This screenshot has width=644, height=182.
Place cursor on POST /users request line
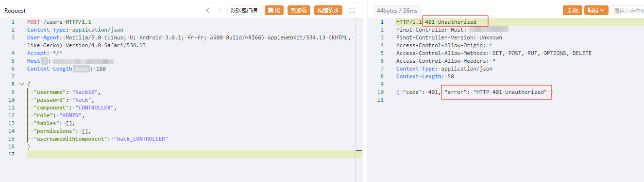pyautogui.click(x=59, y=22)
